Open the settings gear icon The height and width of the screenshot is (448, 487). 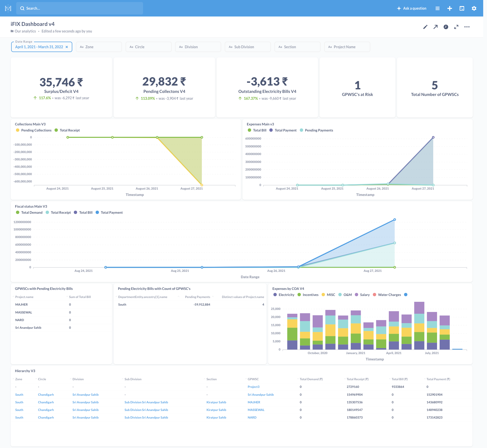(474, 8)
